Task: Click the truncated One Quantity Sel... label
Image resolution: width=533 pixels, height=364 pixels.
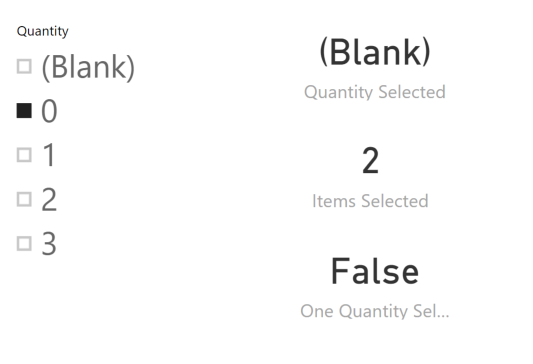Action: click(375, 311)
